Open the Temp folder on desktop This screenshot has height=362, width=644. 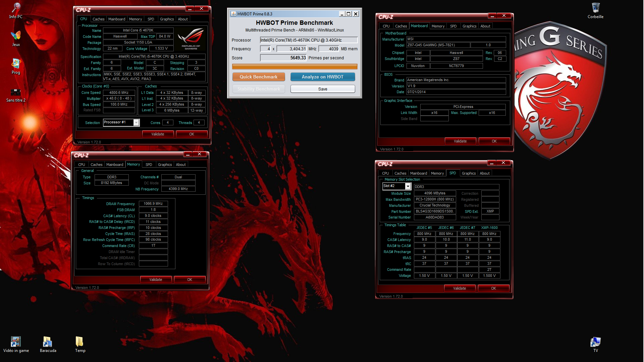pyautogui.click(x=80, y=344)
